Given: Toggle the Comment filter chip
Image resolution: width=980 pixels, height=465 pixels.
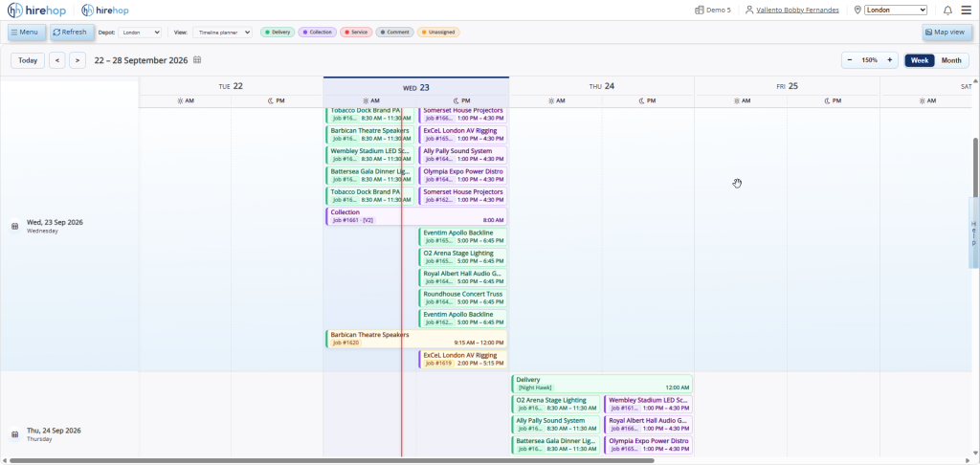Looking at the screenshot, I should point(394,32).
